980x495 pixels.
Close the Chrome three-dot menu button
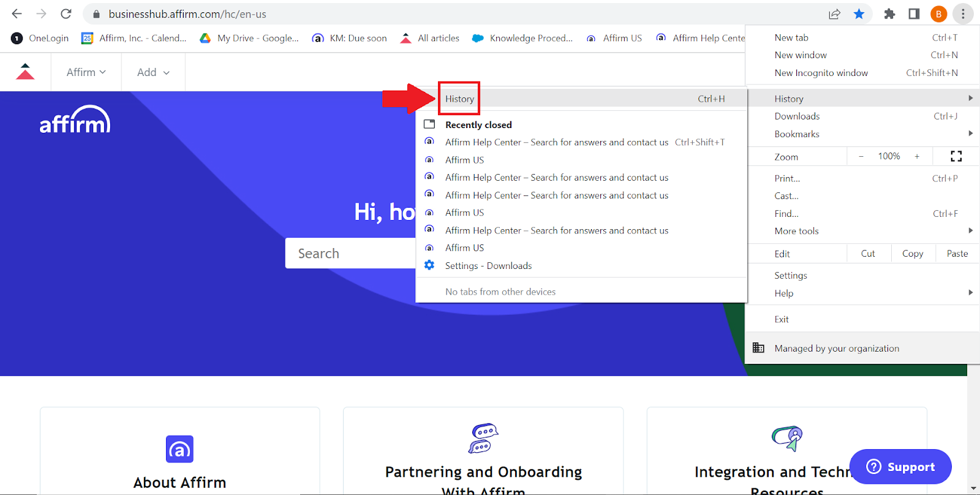point(963,13)
